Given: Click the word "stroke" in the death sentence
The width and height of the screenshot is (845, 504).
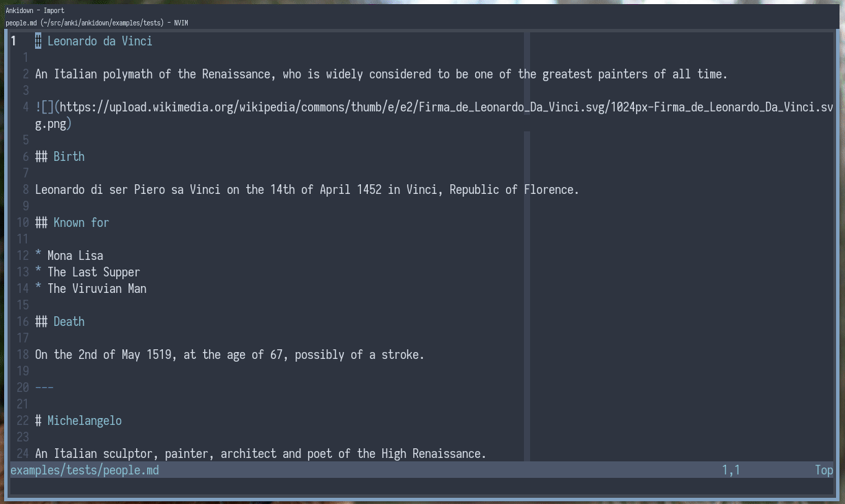Looking at the screenshot, I should coord(402,355).
